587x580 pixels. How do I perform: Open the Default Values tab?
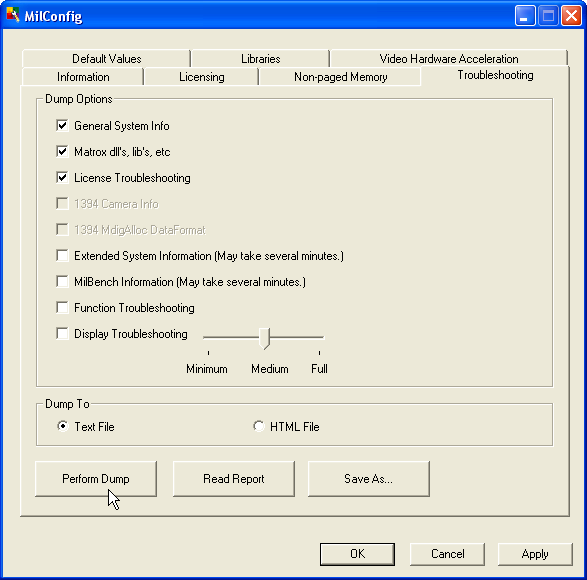(x=106, y=59)
